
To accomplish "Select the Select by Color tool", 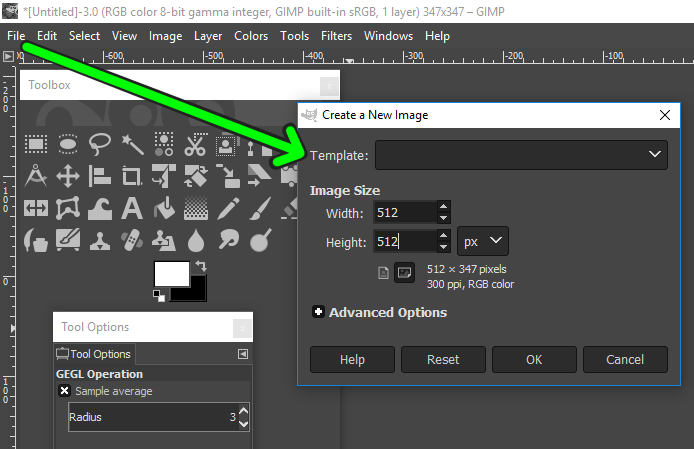I will [x=164, y=144].
